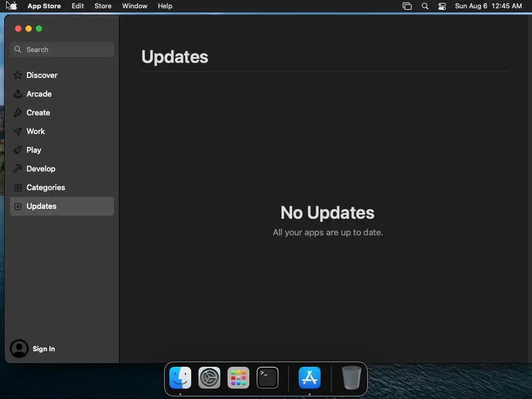Select the Develop label in sidebar

(x=41, y=169)
